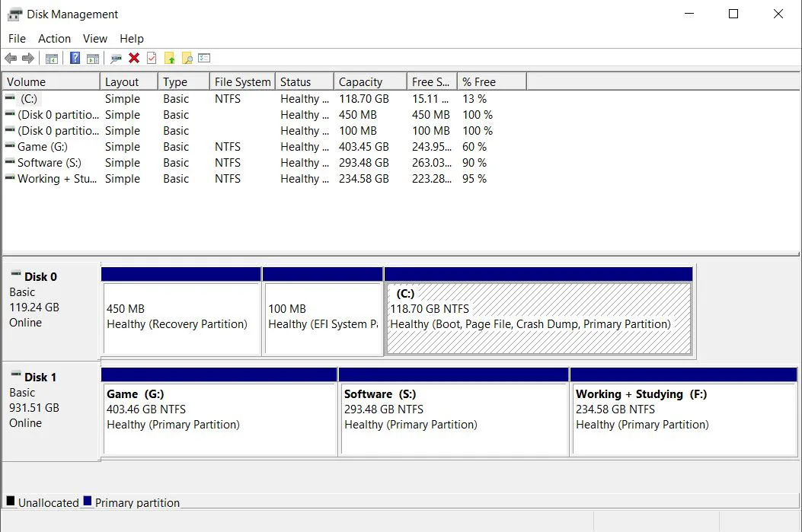Image resolution: width=802 pixels, height=532 pixels.
Task: Click the yellow folder with green arrow icon
Action: click(x=169, y=59)
